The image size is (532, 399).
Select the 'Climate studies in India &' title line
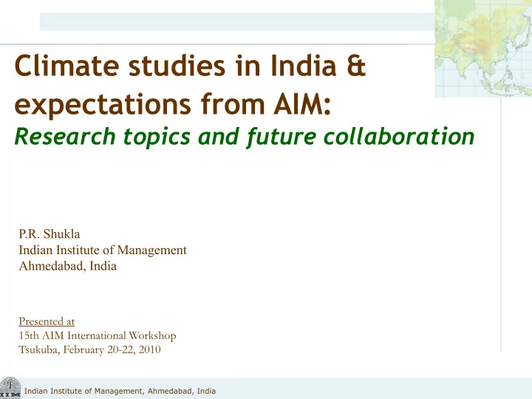[190, 66]
